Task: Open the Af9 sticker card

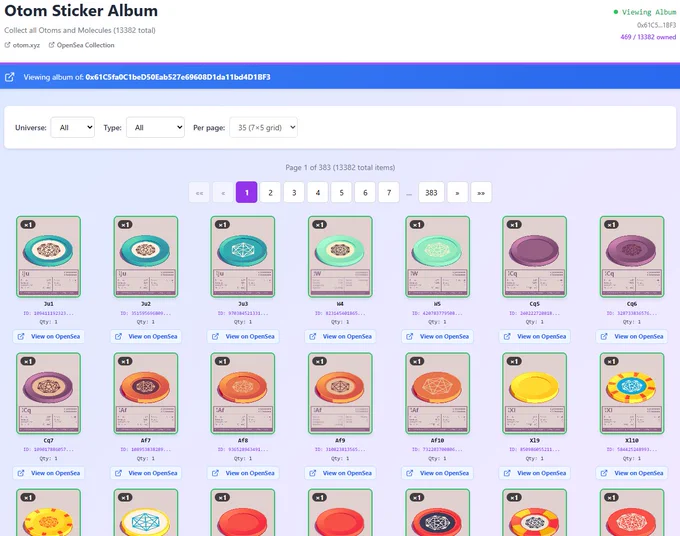Action: click(340, 393)
